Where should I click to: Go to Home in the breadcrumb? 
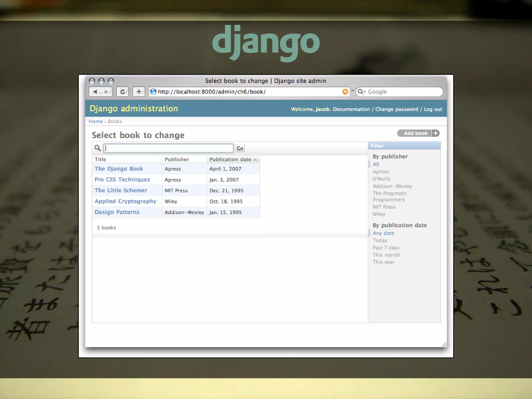96,121
